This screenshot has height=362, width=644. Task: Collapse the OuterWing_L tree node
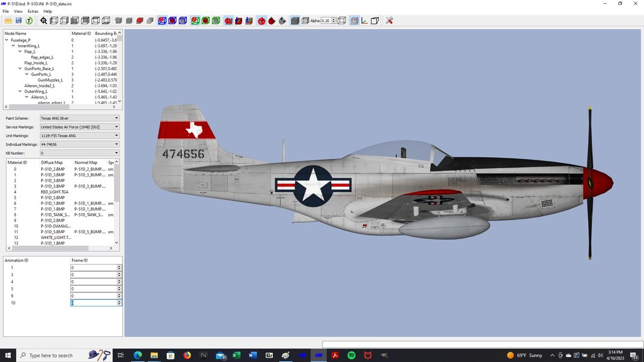pos(20,91)
